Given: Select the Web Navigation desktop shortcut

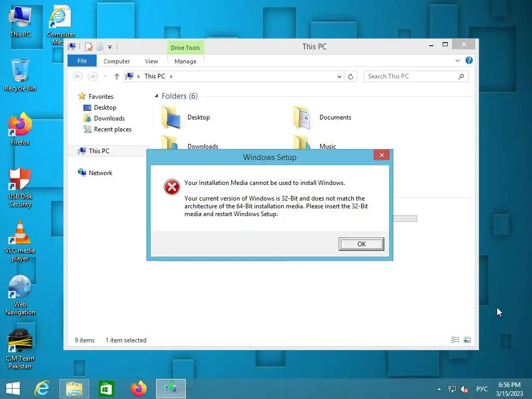Looking at the screenshot, I should (20, 295).
